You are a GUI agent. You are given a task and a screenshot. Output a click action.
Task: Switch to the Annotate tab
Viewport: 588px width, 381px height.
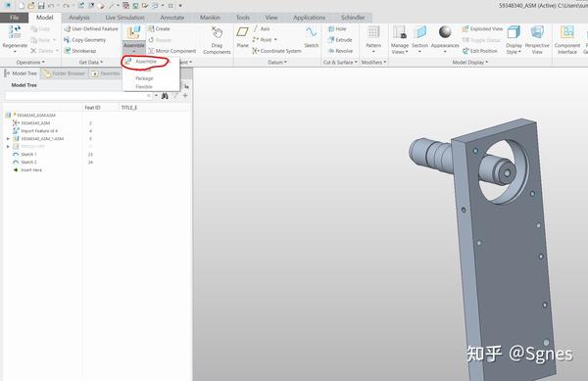coord(172,18)
